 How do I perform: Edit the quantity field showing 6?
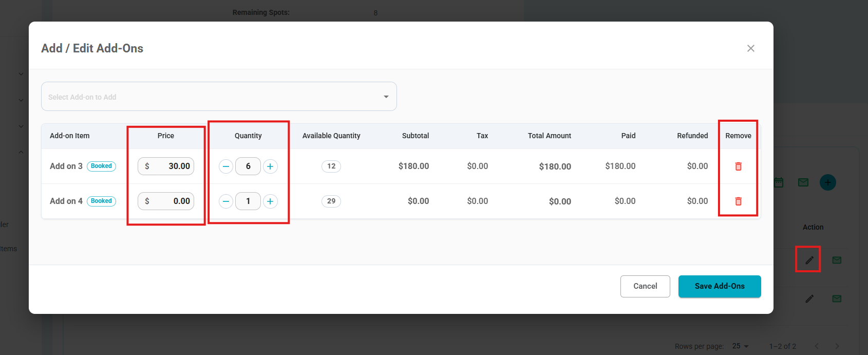[248, 166]
